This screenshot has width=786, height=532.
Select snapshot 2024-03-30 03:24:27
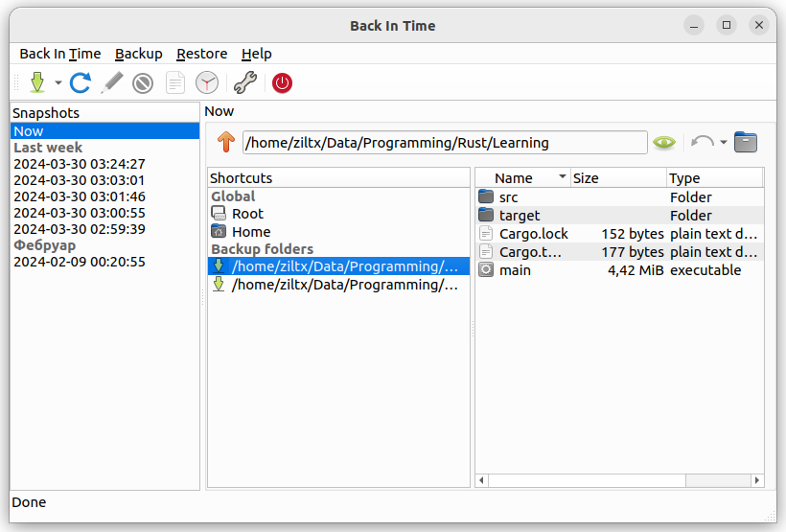[104, 164]
